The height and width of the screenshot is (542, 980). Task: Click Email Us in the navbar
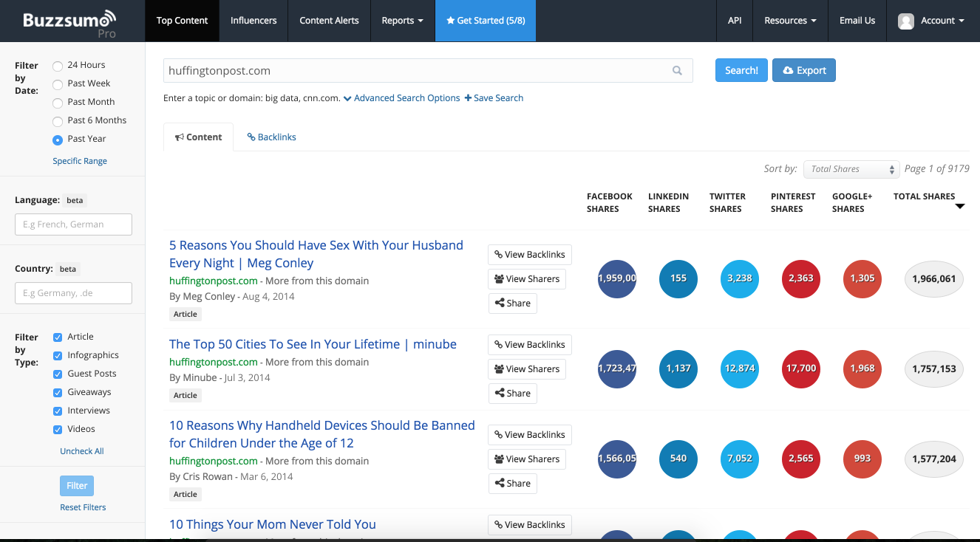[x=857, y=21]
